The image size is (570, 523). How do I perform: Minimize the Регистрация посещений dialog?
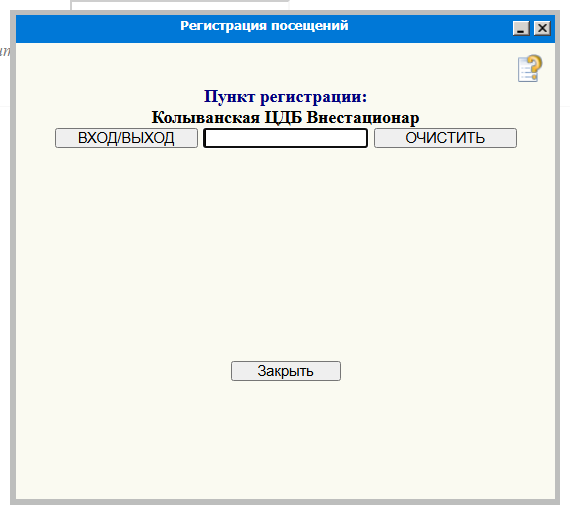tap(521, 28)
